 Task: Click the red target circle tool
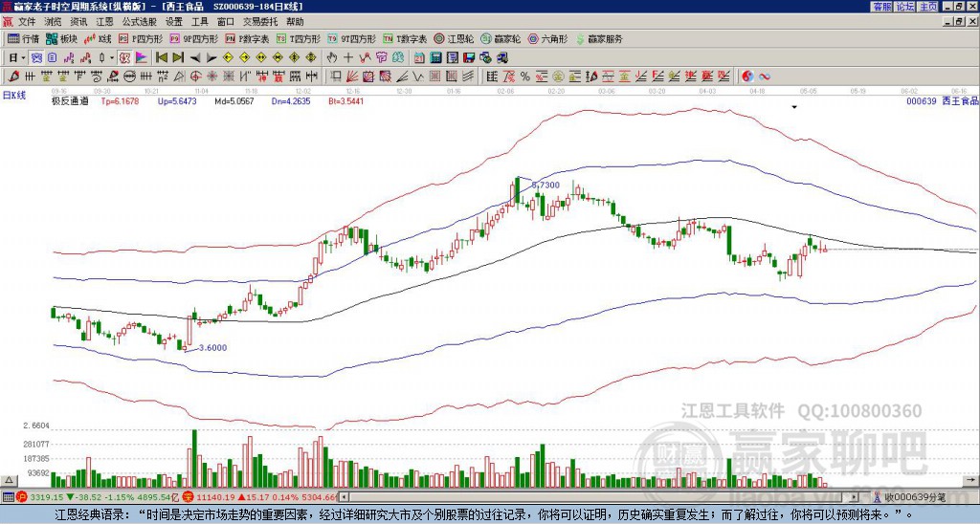pos(195,76)
